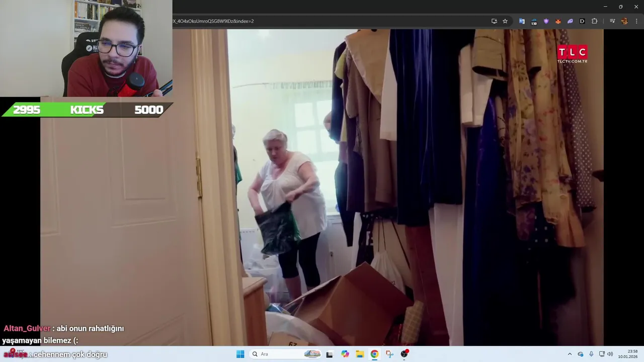Bookmark this page with the star icon
Image resolution: width=644 pixels, height=362 pixels.
click(505, 21)
